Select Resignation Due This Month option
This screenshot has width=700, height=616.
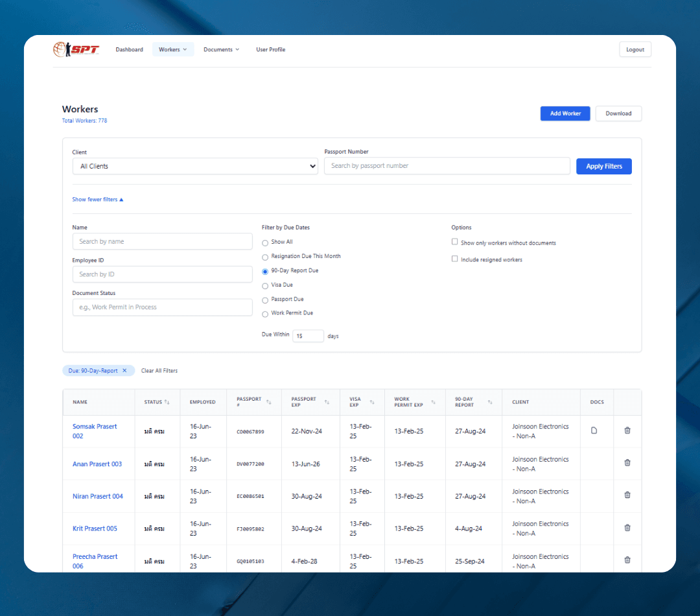(x=265, y=257)
